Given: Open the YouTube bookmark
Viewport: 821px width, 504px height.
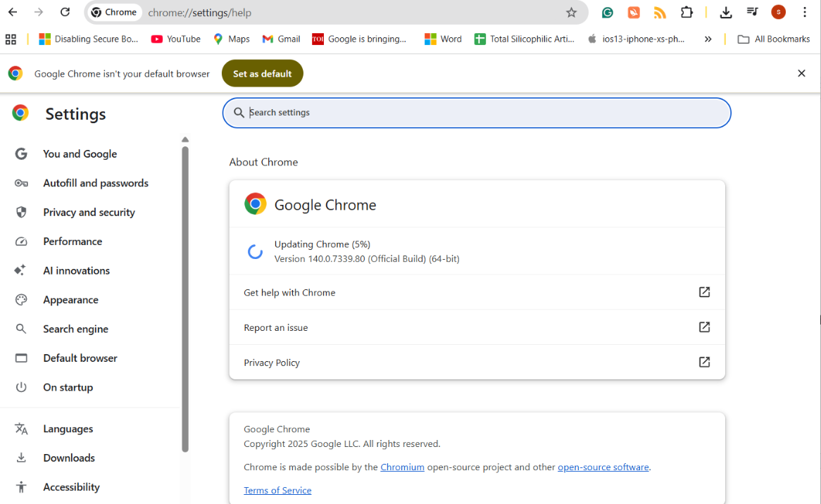Looking at the screenshot, I should [x=175, y=39].
